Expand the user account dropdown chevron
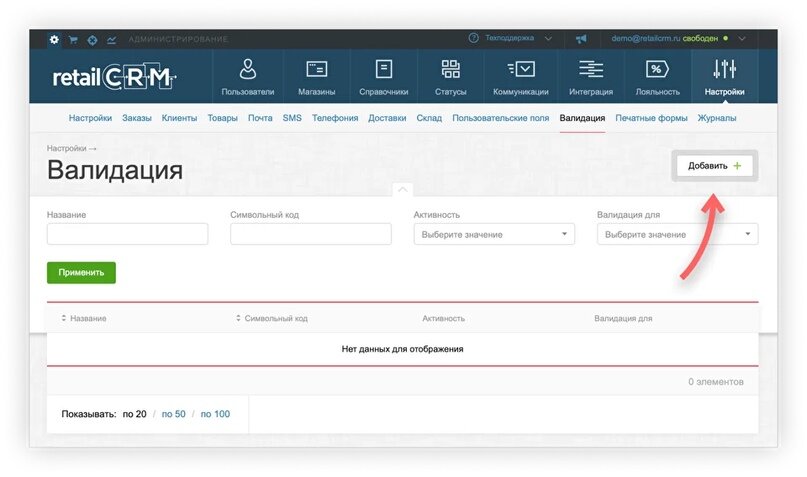Image resolution: width=807 pixels, height=477 pixels. tap(742, 39)
